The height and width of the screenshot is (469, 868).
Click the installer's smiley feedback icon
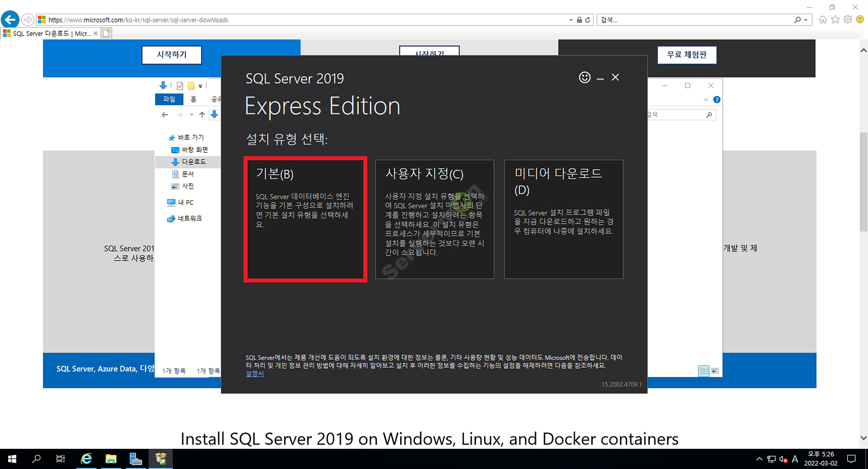pyautogui.click(x=584, y=77)
